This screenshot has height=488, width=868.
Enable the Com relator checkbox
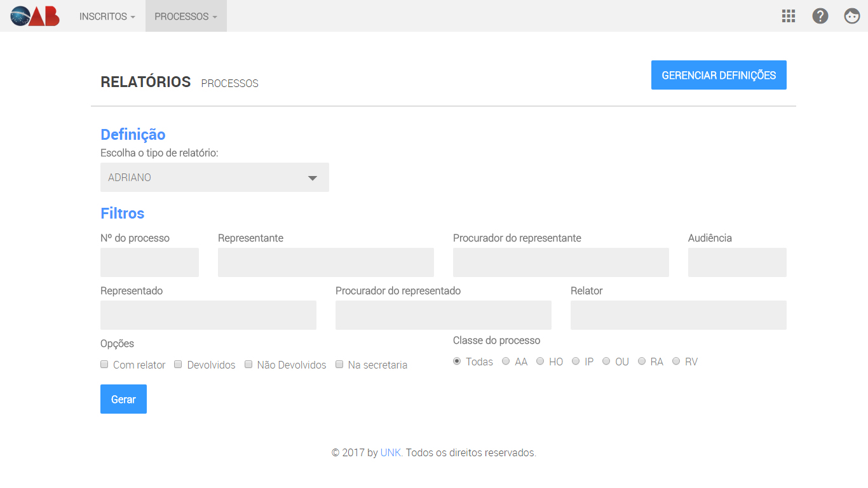(105, 365)
